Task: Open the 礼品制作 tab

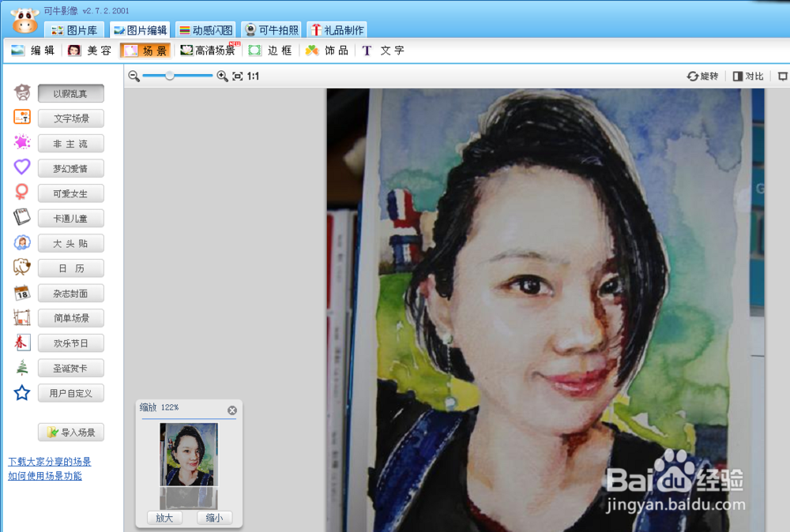Action: point(337,30)
